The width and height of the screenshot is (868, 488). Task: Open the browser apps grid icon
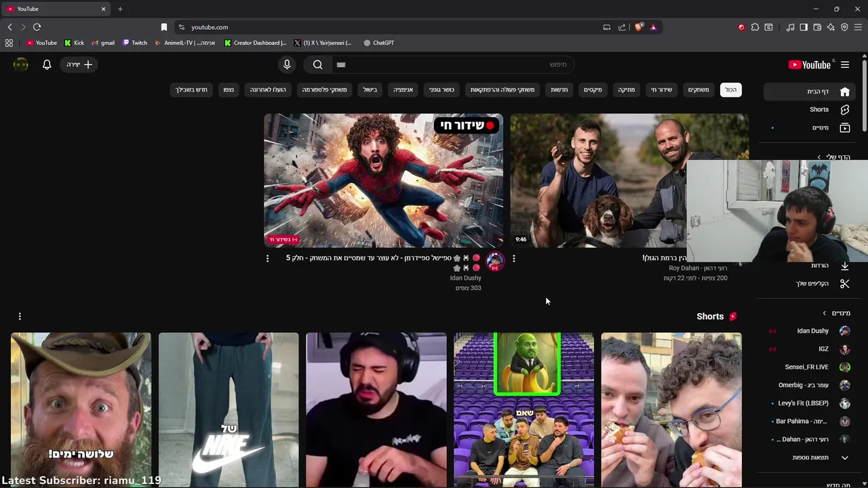pyautogui.click(x=9, y=43)
